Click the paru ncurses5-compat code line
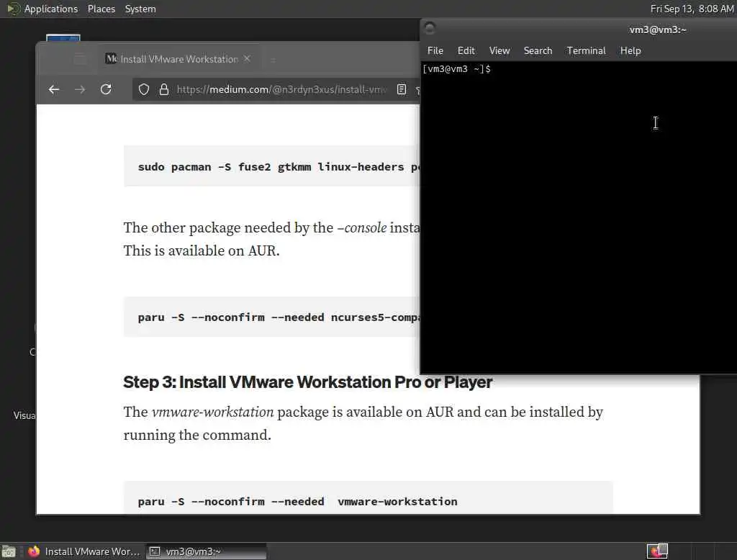Screen dimensions: 737x560 click(x=279, y=317)
